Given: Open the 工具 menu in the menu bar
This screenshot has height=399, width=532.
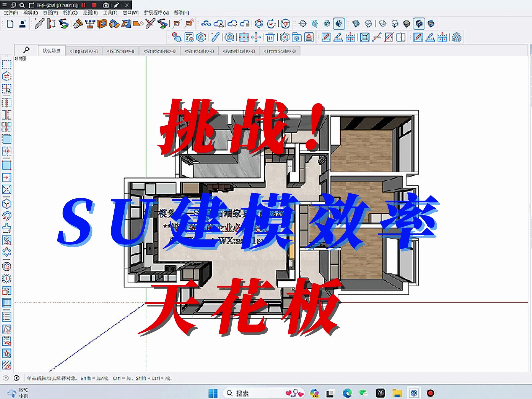Looking at the screenshot, I should click(x=111, y=12).
